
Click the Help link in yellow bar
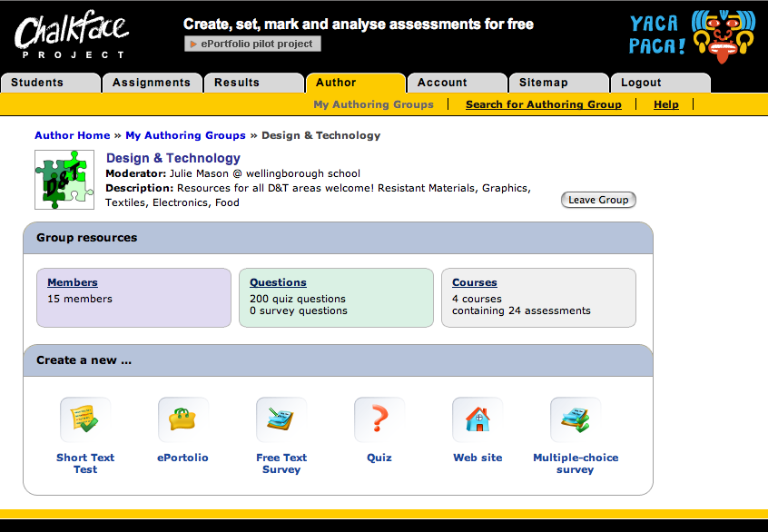coord(665,104)
